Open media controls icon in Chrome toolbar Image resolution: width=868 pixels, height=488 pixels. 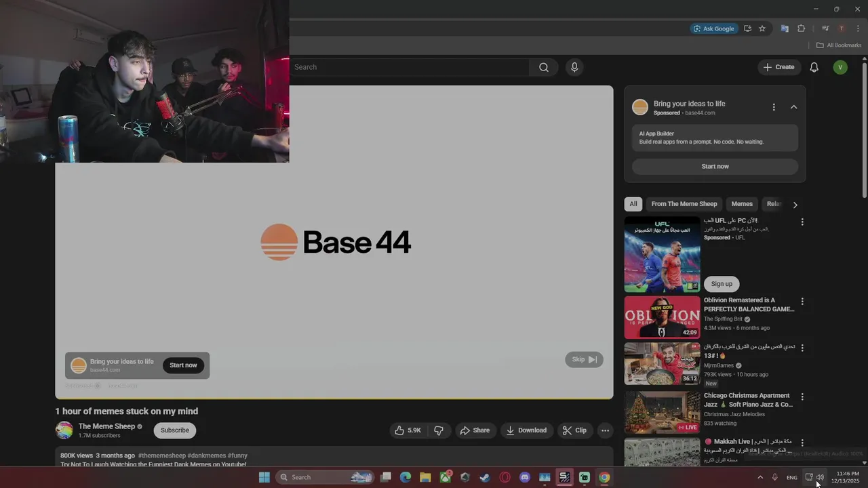click(x=825, y=28)
